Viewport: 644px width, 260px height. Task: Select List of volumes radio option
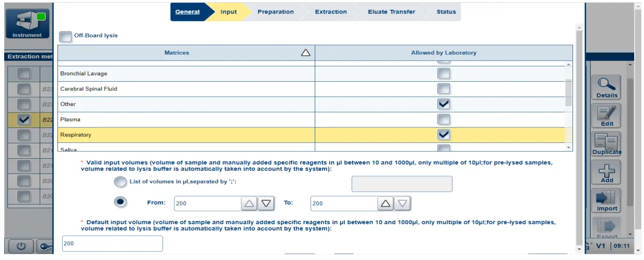tap(120, 182)
